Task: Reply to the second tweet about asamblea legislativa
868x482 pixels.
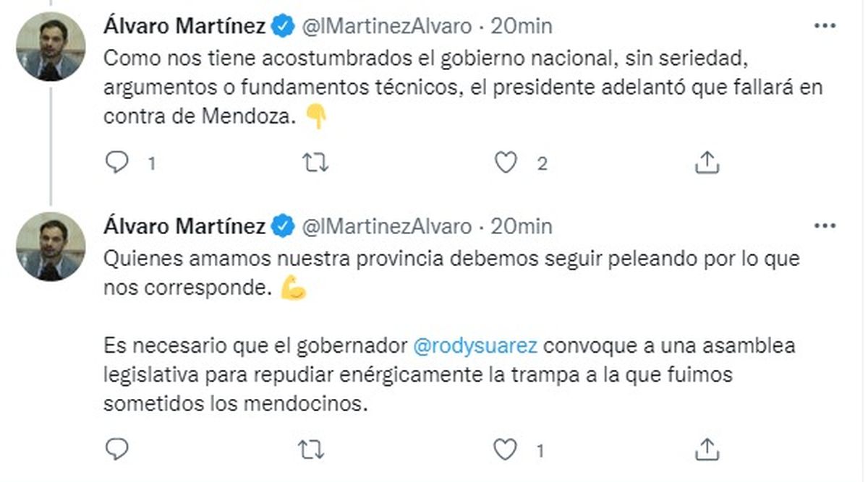Action: pyautogui.click(x=117, y=449)
